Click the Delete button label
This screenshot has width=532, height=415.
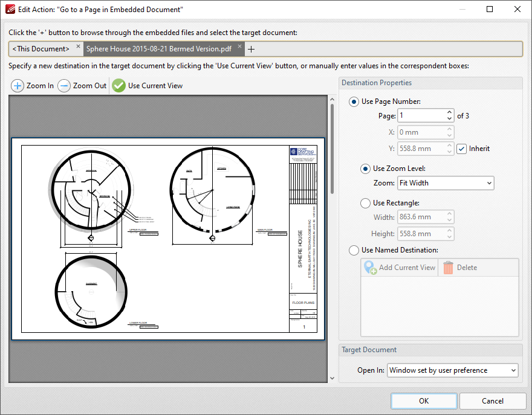[467, 268]
